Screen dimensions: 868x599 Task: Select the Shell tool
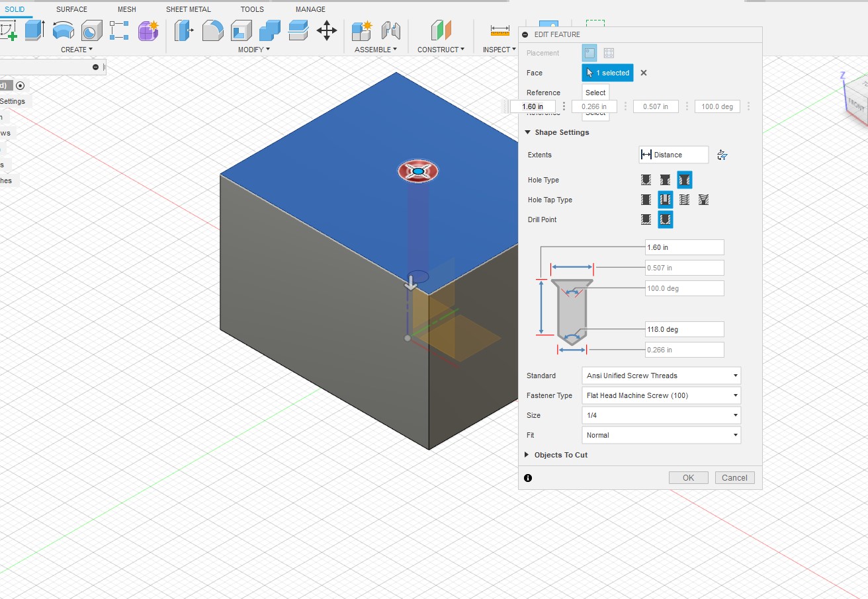point(241,30)
